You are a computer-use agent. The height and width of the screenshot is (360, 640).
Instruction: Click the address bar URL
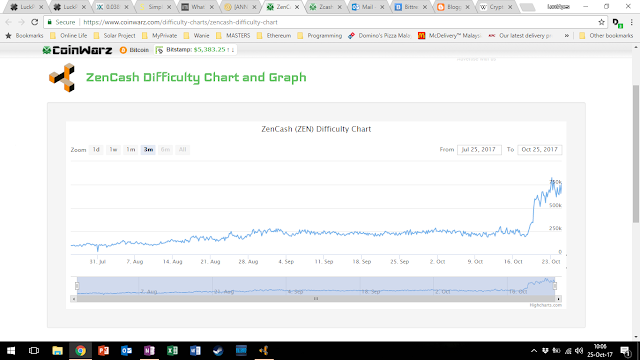point(180,22)
